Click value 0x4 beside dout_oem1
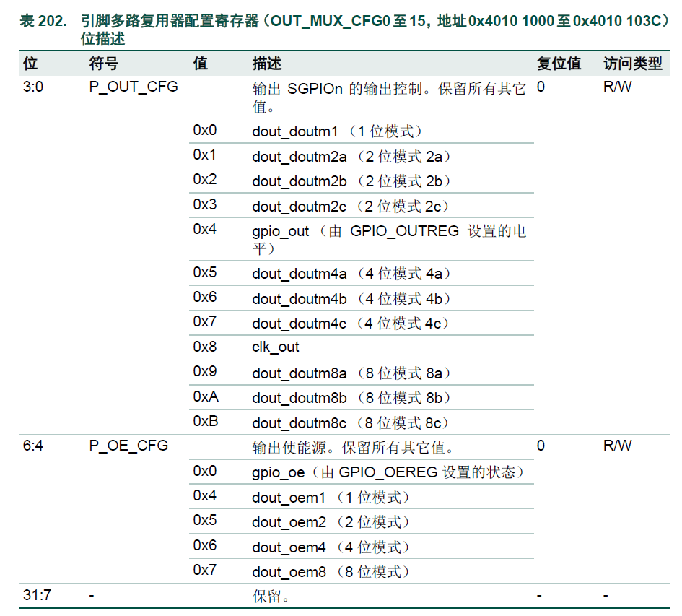 [x=205, y=495]
